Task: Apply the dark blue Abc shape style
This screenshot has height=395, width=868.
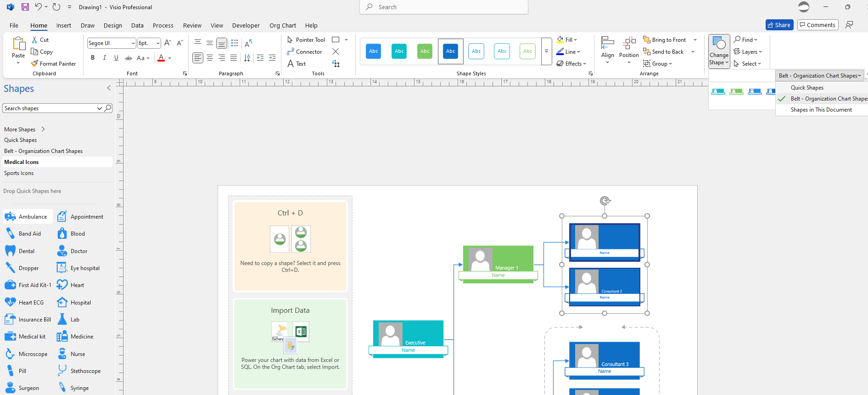Action: pos(451,51)
